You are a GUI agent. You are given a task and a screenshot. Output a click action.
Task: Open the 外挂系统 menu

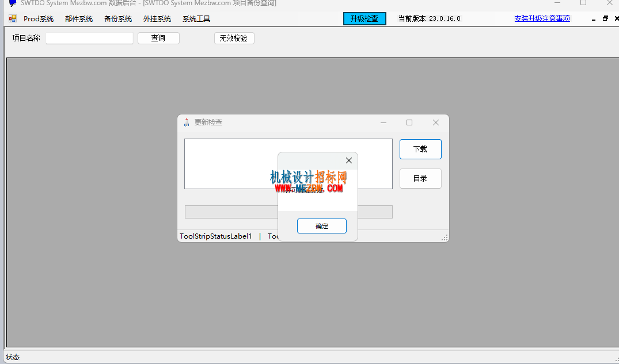click(157, 18)
